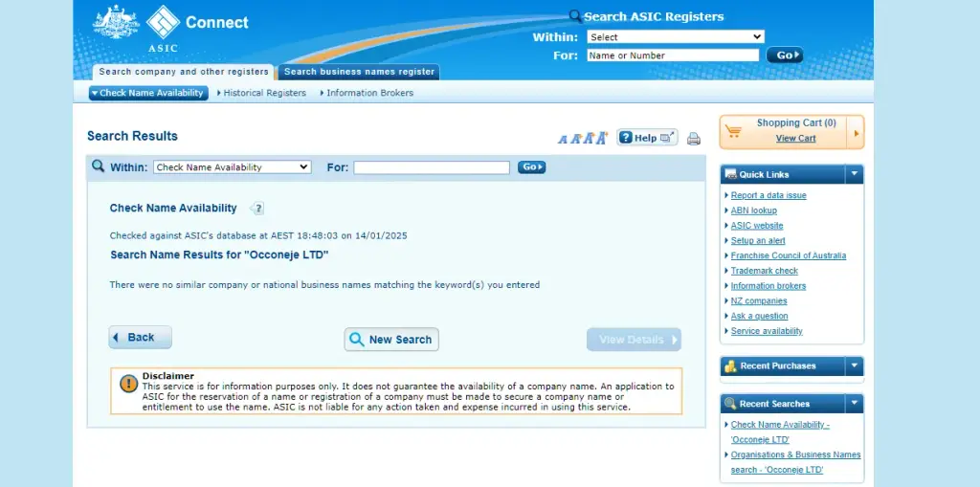Open the Information brokers quick link
Viewport: 980px width, 487px height.
[768, 286]
